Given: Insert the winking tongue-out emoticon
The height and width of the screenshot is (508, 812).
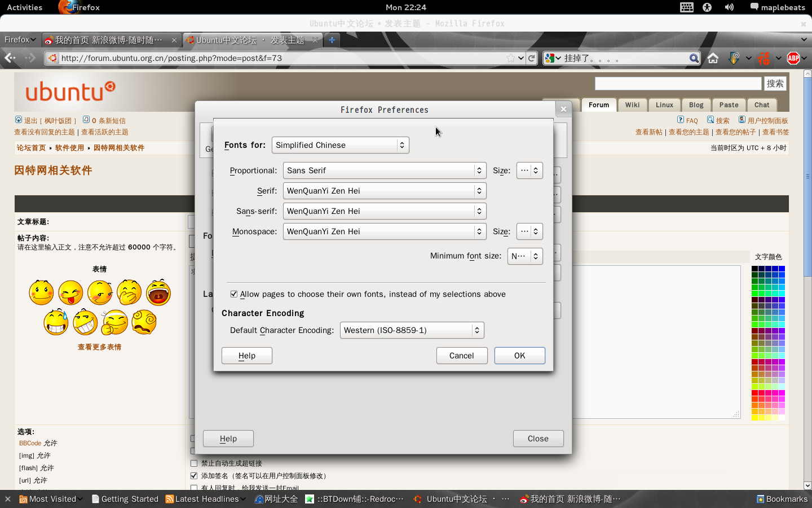Looking at the screenshot, I should tap(70, 292).
